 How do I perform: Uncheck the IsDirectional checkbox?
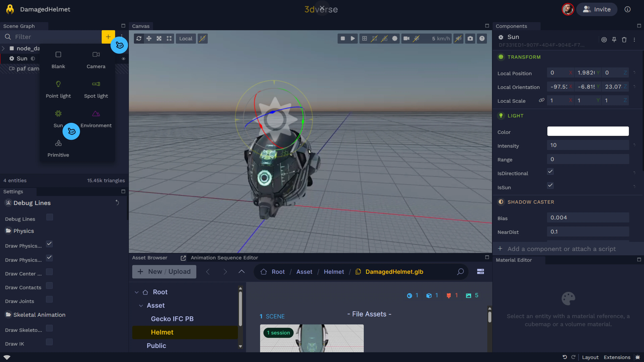click(550, 172)
